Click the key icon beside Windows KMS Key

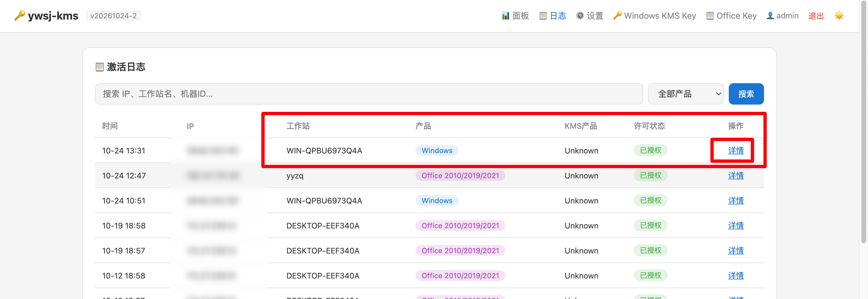[x=617, y=16]
